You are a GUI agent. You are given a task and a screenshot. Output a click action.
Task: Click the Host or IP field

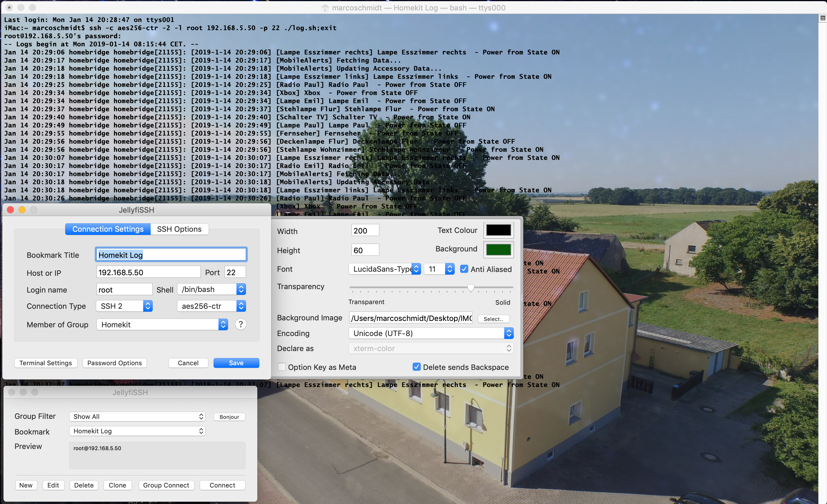[x=148, y=272]
